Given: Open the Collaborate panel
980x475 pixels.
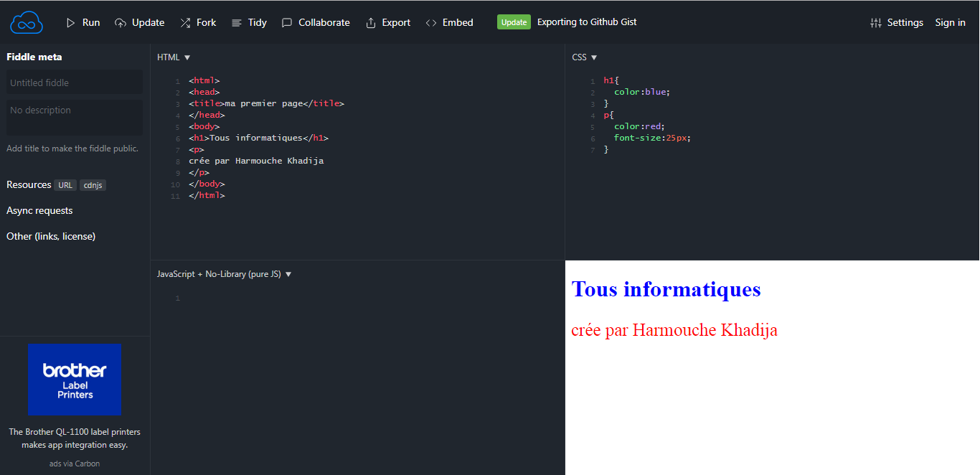Looking at the screenshot, I should (x=316, y=22).
